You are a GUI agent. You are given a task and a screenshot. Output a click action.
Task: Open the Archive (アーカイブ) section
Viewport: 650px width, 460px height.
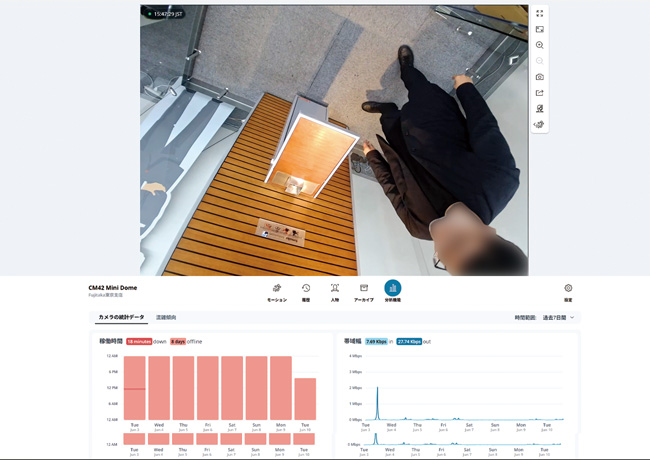(364, 291)
